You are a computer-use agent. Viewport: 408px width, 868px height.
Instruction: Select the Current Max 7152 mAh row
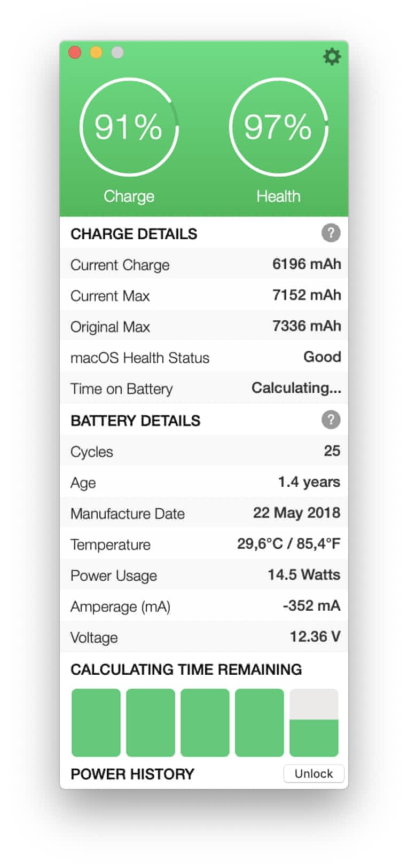pos(204,295)
